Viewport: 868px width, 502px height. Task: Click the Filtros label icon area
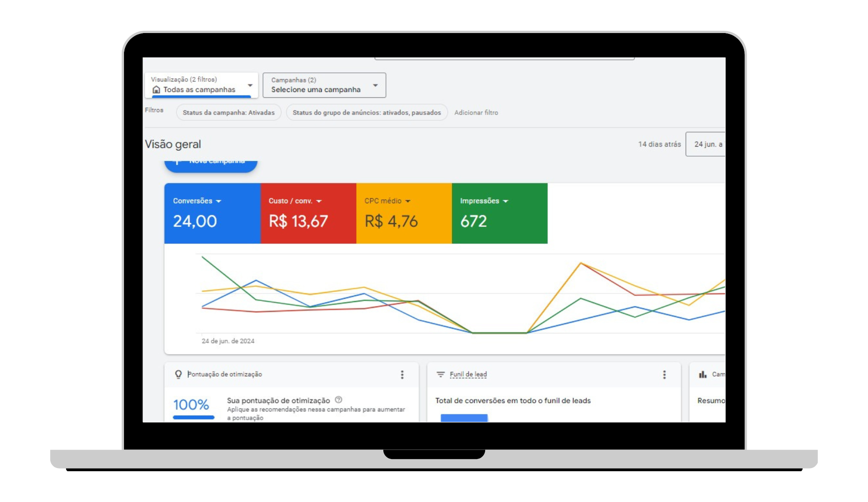[x=154, y=110]
